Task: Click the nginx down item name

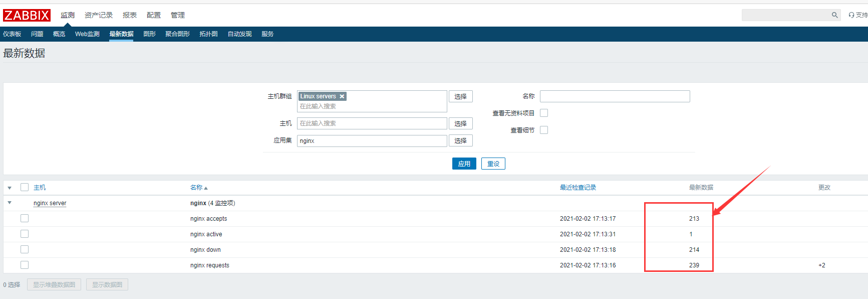Action: [205, 250]
